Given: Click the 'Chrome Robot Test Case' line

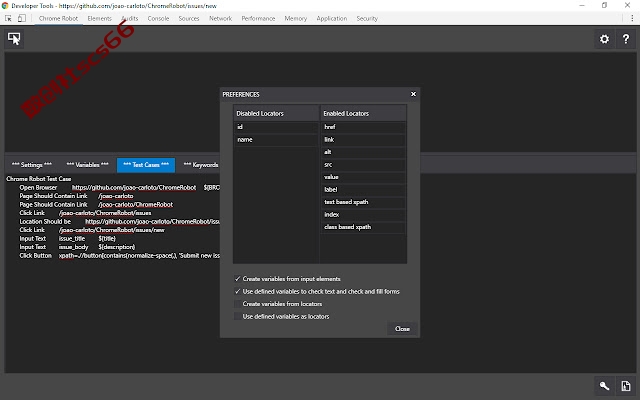Looking at the screenshot, I should coord(39,179).
